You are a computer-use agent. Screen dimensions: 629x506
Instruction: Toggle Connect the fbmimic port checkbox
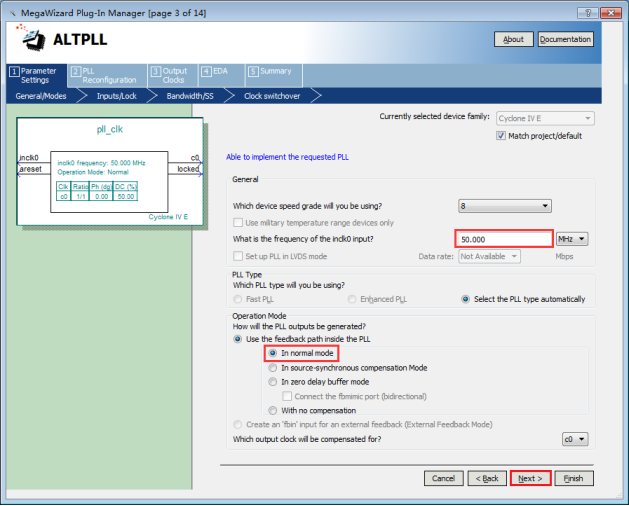point(287,396)
